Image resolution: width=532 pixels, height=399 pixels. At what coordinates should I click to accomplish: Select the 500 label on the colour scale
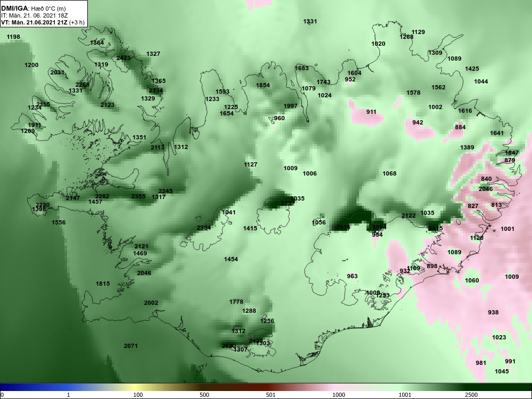[x=204, y=395]
